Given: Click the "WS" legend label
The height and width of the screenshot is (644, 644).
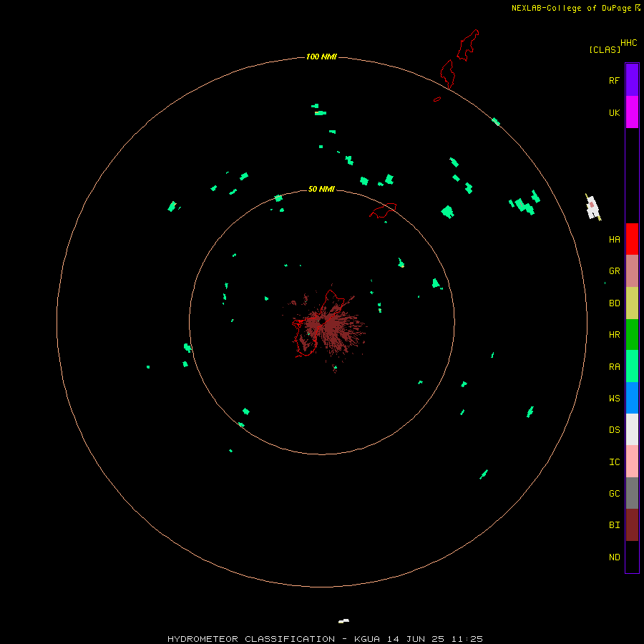Looking at the screenshot, I should point(615,399).
